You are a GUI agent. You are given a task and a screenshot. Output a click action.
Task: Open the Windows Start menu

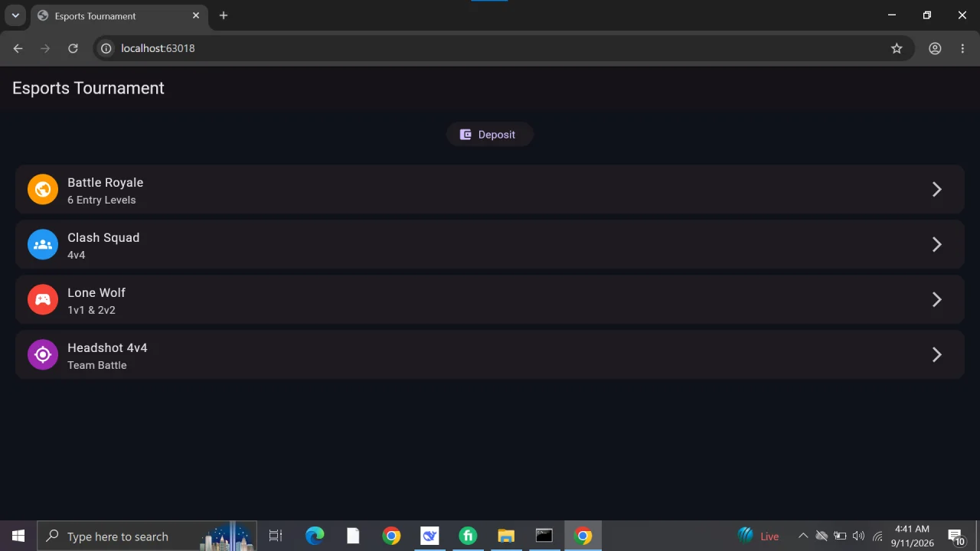click(x=18, y=536)
